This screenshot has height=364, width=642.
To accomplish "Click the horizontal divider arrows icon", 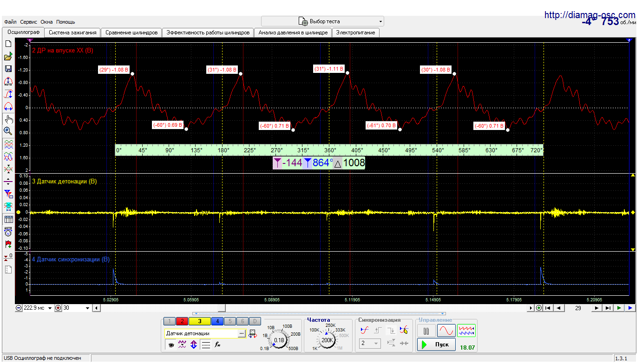I will click(x=8, y=181).
